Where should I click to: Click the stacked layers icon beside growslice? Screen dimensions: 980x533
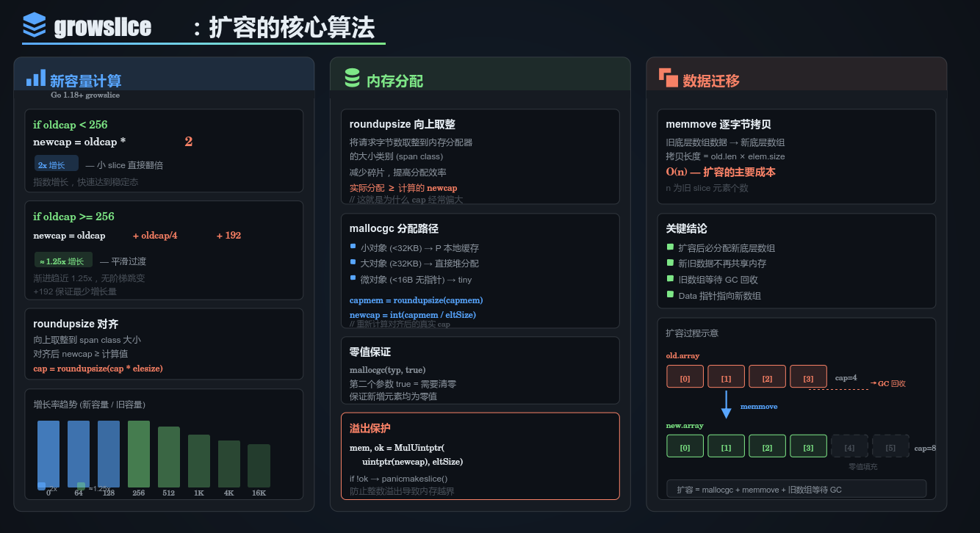(34, 25)
